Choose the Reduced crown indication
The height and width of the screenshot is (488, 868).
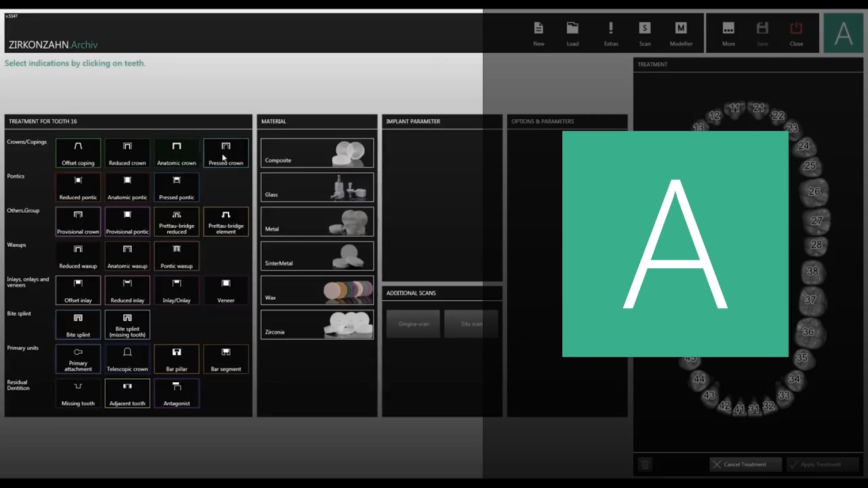tap(127, 153)
